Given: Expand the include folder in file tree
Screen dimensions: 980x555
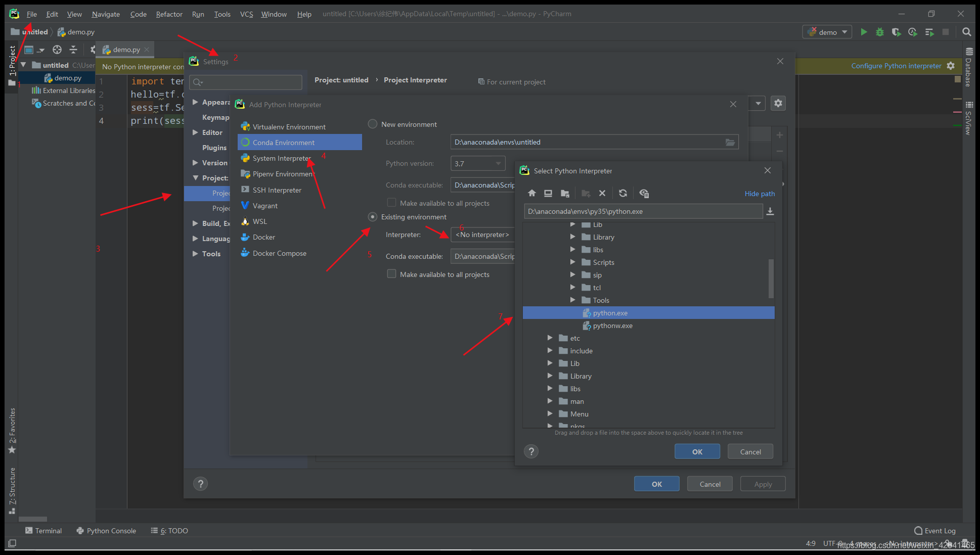Looking at the screenshot, I should (x=550, y=350).
